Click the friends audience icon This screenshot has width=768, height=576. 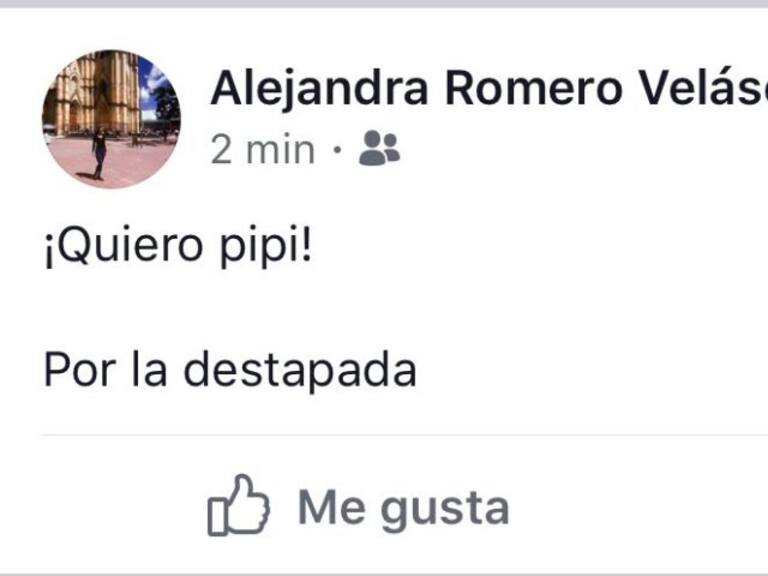[379, 148]
